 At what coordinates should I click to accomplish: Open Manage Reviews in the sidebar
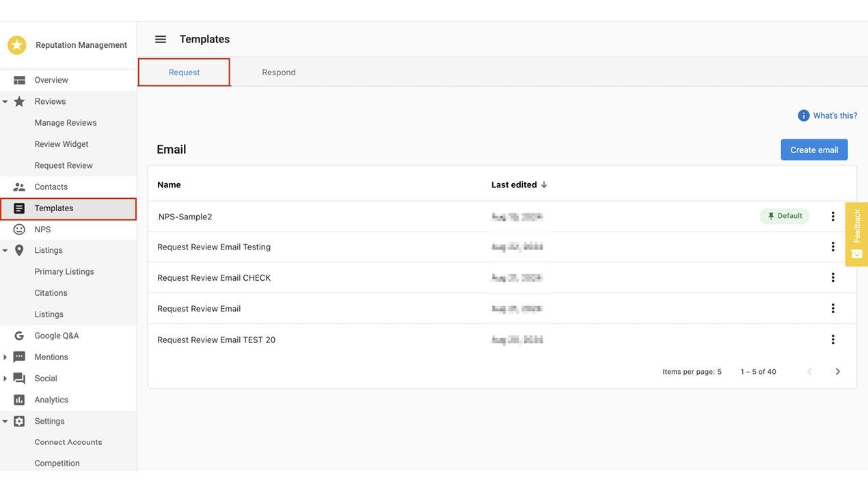[x=66, y=123]
